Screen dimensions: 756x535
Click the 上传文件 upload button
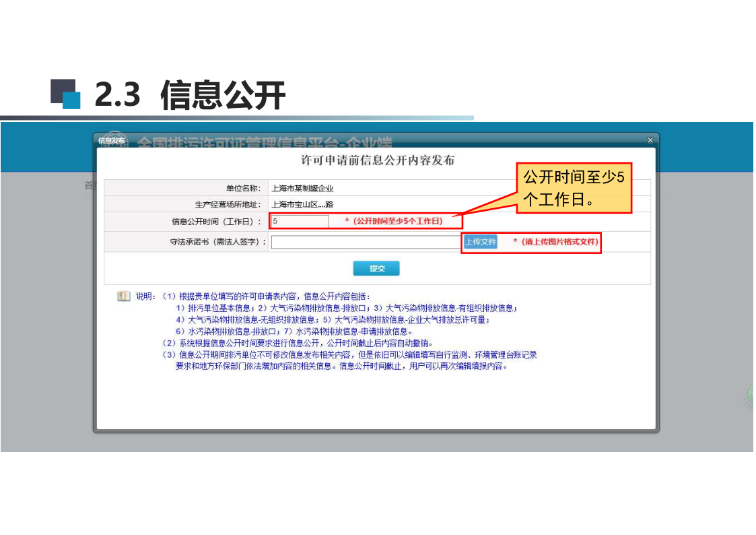tap(480, 242)
